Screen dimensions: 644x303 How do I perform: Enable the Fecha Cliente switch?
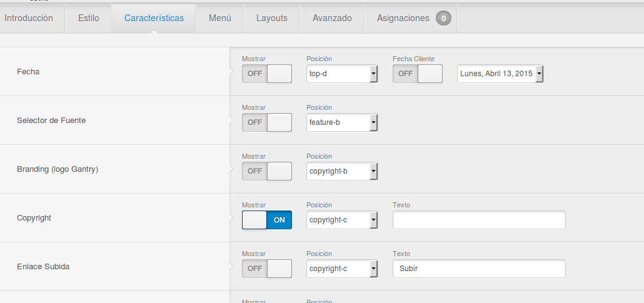[x=418, y=74]
